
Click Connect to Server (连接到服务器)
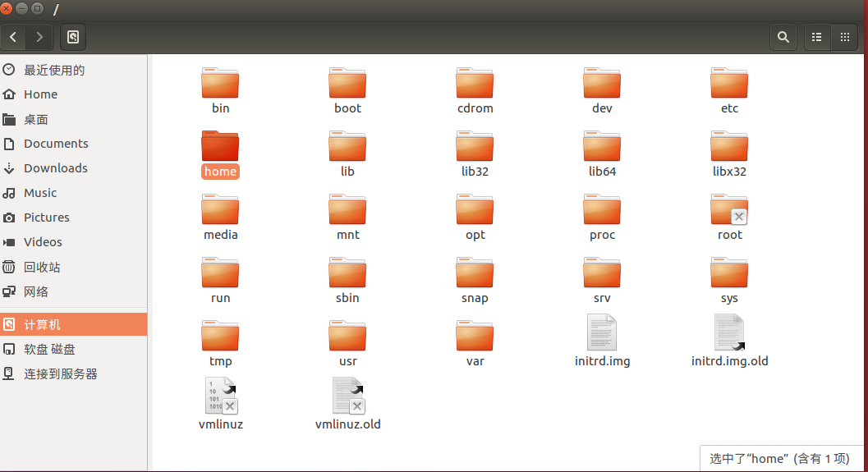coord(74,374)
